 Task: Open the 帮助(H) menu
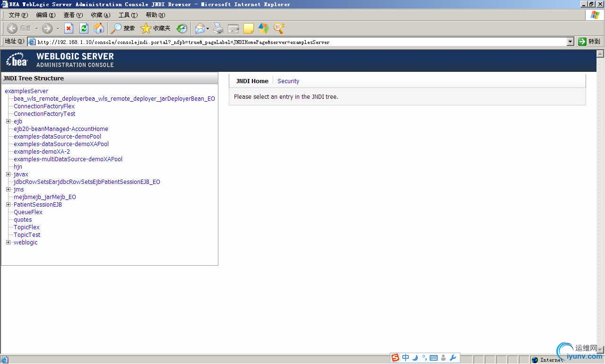(x=155, y=15)
